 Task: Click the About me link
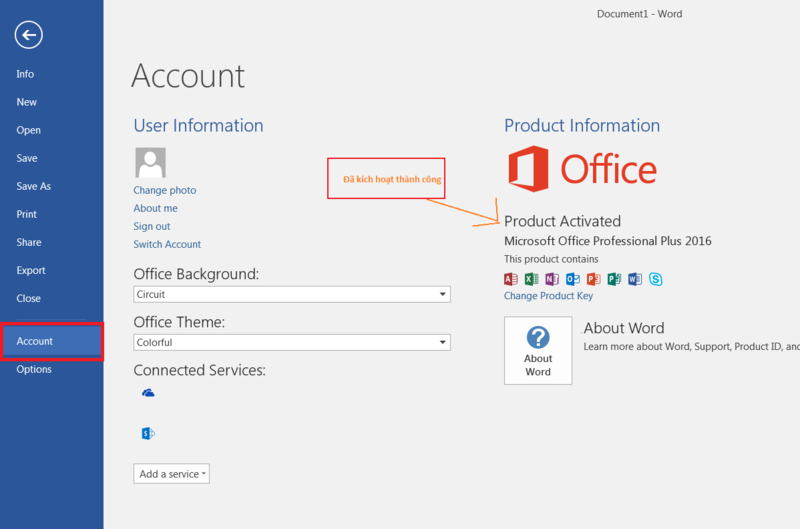coord(156,208)
